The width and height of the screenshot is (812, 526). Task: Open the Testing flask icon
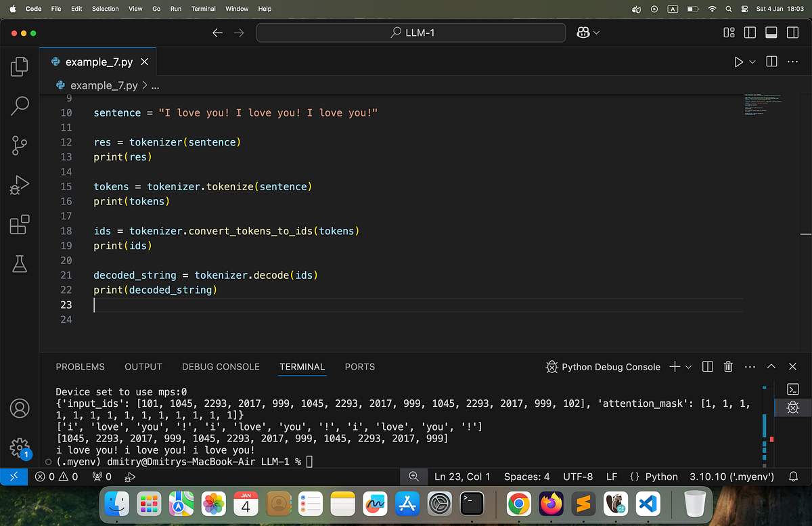(x=20, y=263)
